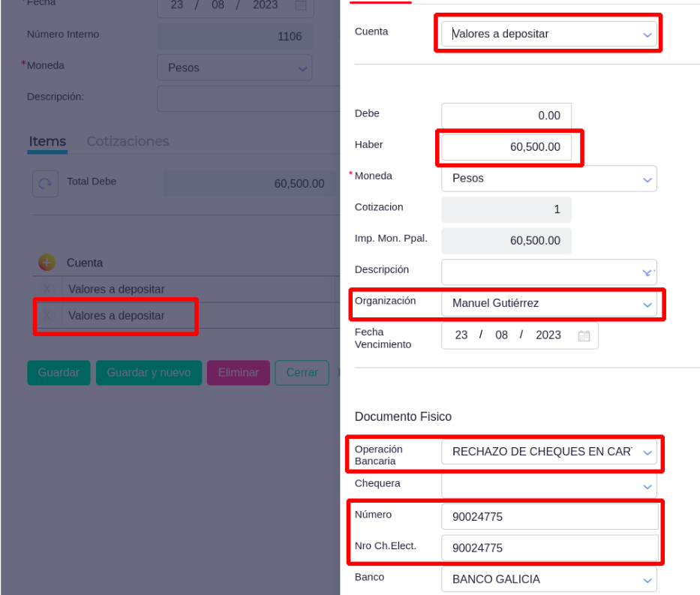The height and width of the screenshot is (595, 700).
Task: Click the Imp. Mon. Ppal. field
Action: coord(506,241)
